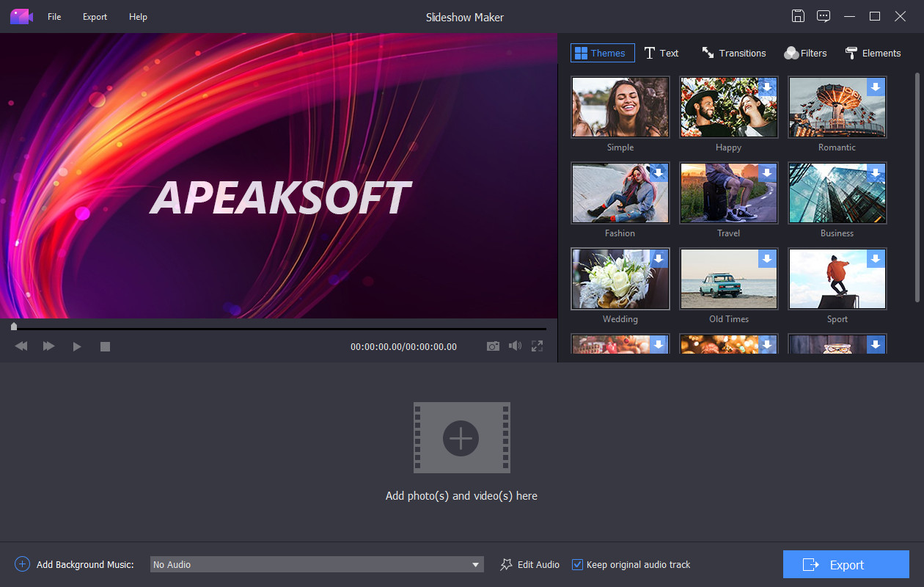
Task: Toggle the preview volume speaker icon
Action: click(515, 346)
